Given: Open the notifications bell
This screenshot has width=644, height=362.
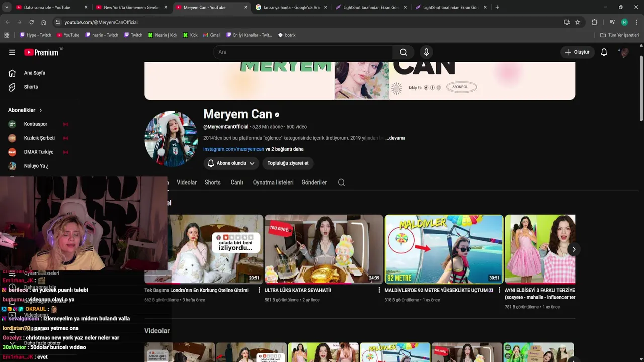Looking at the screenshot, I should (x=604, y=52).
